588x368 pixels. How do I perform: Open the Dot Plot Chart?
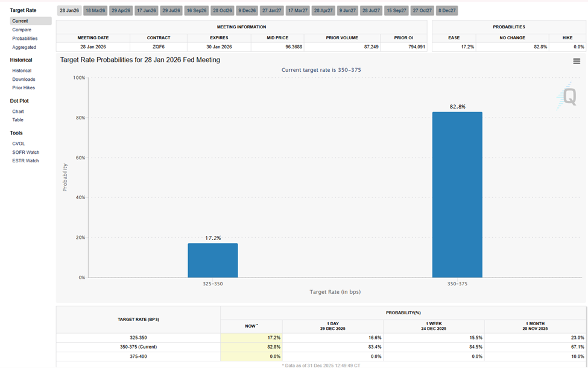pyautogui.click(x=17, y=111)
